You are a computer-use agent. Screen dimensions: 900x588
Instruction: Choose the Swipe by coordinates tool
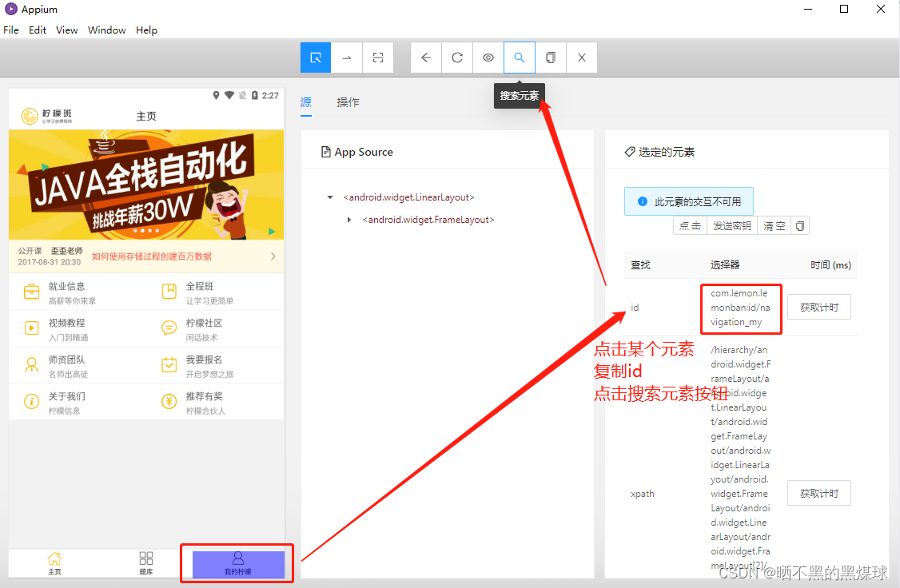pos(347,58)
